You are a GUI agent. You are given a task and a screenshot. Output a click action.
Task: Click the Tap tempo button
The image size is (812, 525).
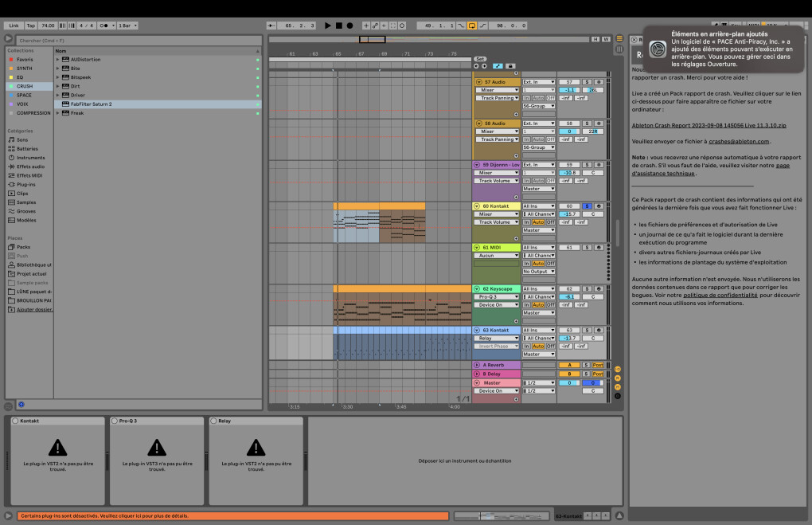30,25
